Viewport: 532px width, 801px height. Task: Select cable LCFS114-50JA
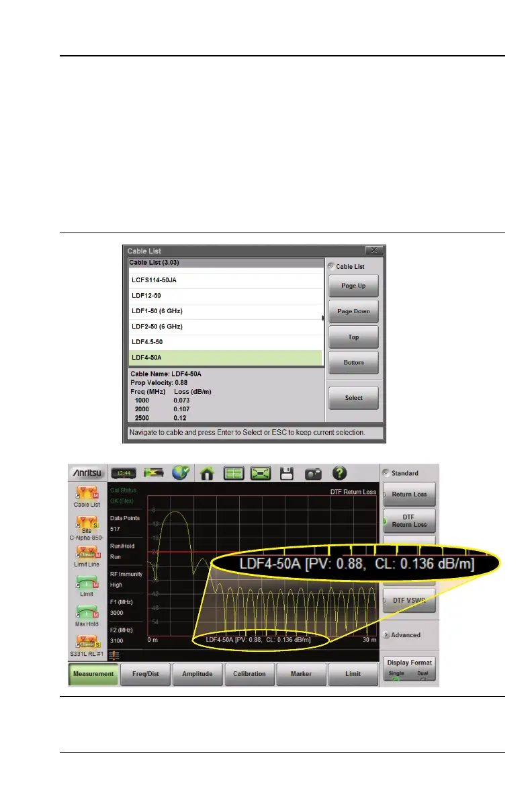coord(226,280)
